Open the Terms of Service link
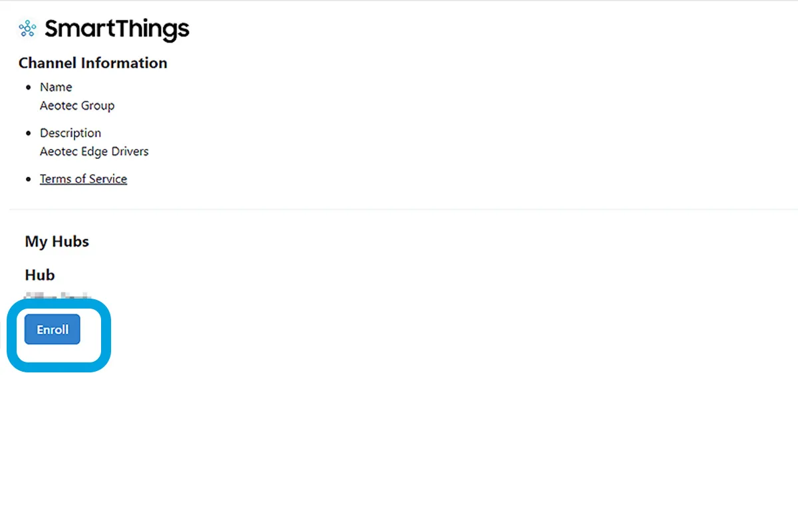Image resolution: width=798 pixels, height=532 pixels. (x=83, y=179)
